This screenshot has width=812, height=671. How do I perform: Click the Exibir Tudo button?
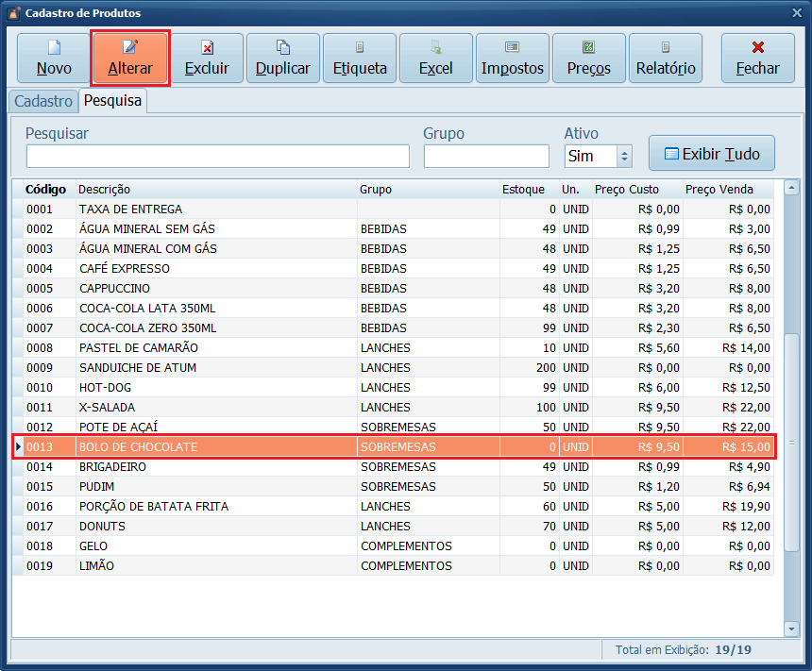point(711,153)
